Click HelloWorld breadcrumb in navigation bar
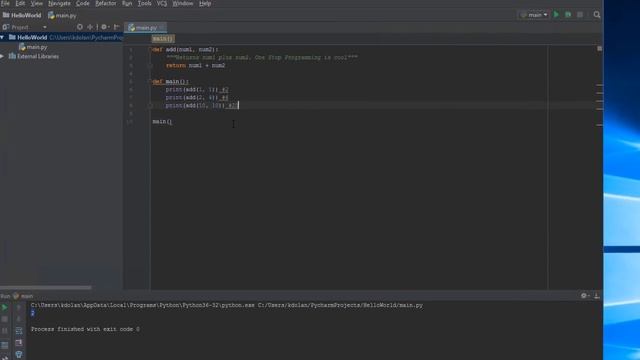The image size is (640, 360). (x=22, y=15)
